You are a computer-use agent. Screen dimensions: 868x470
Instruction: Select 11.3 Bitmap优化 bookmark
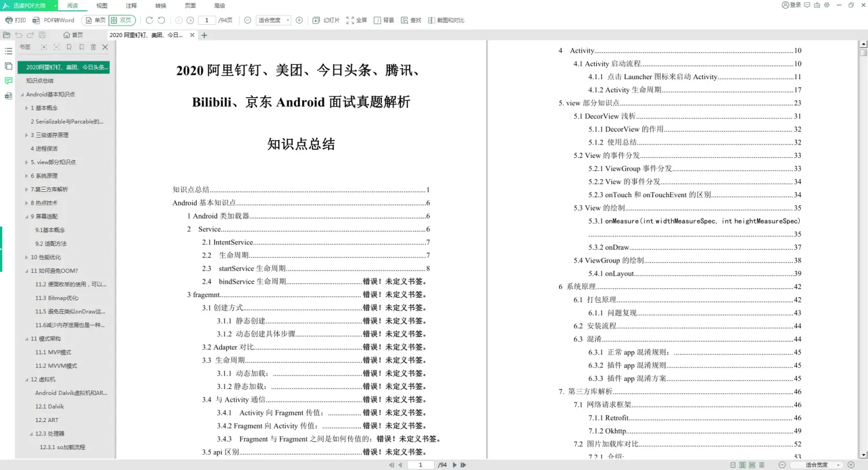(57, 298)
